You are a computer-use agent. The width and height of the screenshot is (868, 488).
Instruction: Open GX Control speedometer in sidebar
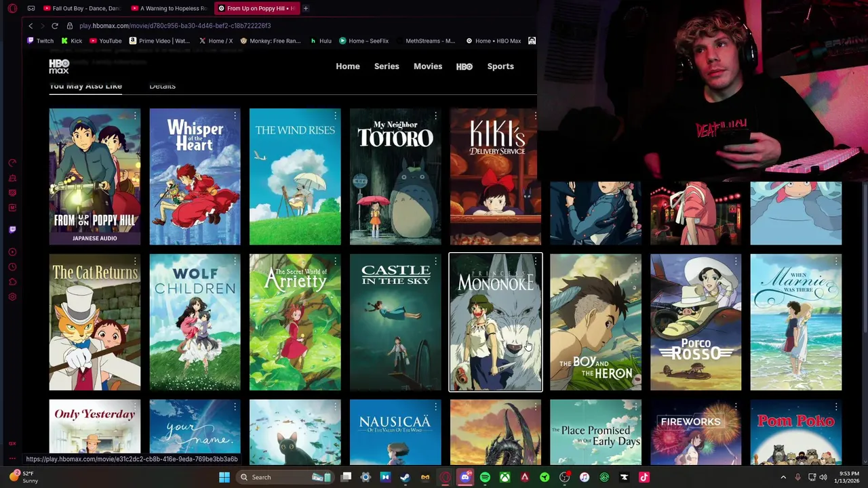click(12, 163)
